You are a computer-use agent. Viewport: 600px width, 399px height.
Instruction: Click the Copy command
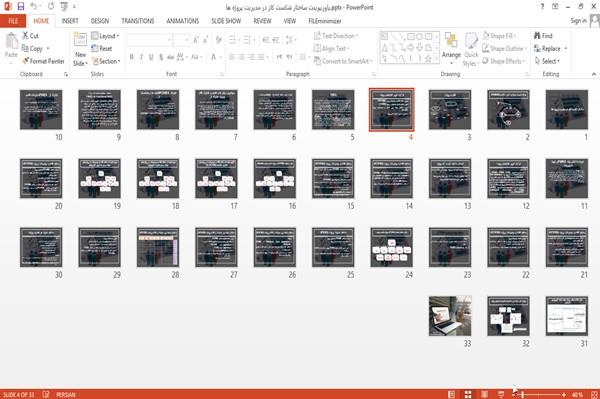33,48
